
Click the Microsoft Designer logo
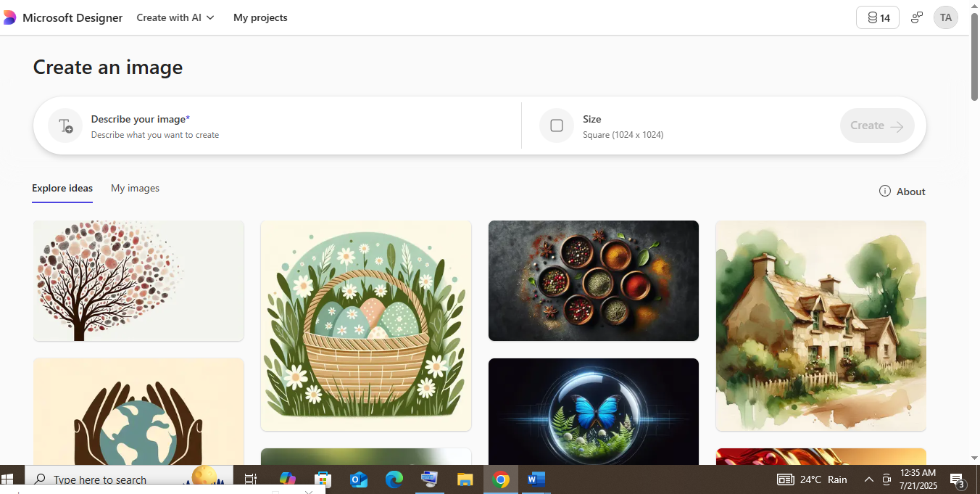pos(10,17)
